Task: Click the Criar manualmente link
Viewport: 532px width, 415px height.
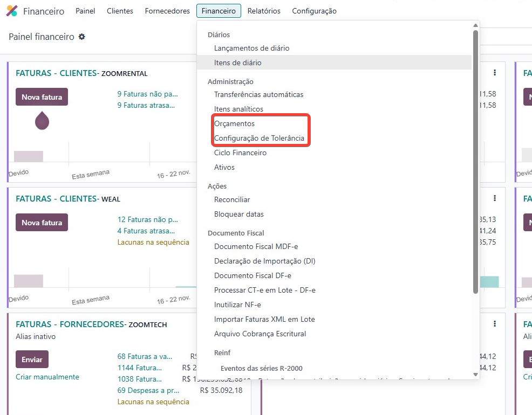Action: tap(47, 377)
